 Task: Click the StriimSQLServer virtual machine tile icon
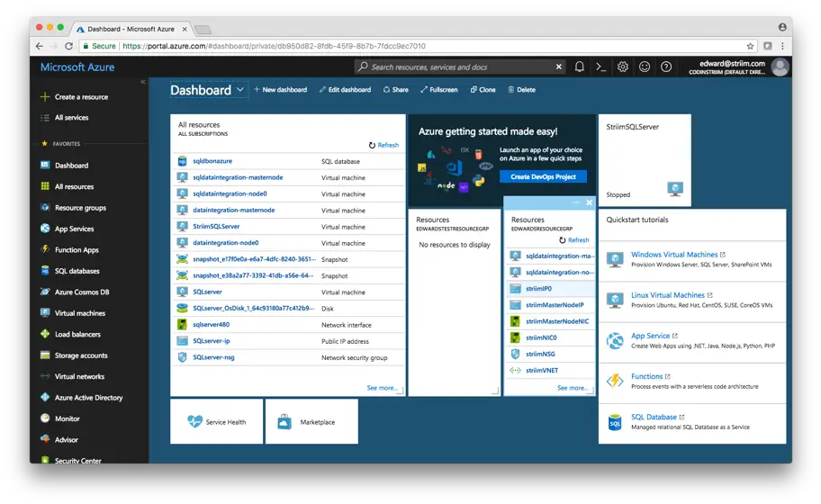click(x=675, y=189)
